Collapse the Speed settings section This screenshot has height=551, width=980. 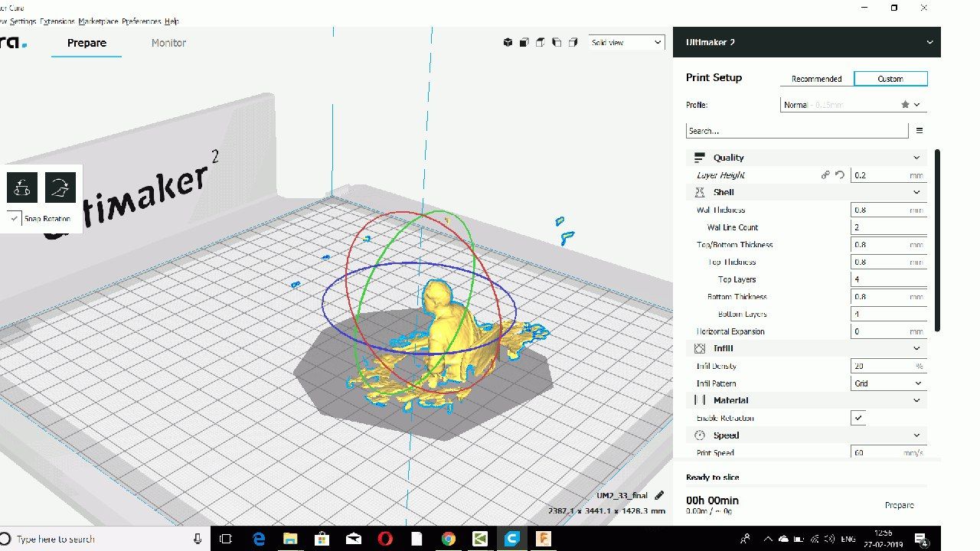coord(916,435)
